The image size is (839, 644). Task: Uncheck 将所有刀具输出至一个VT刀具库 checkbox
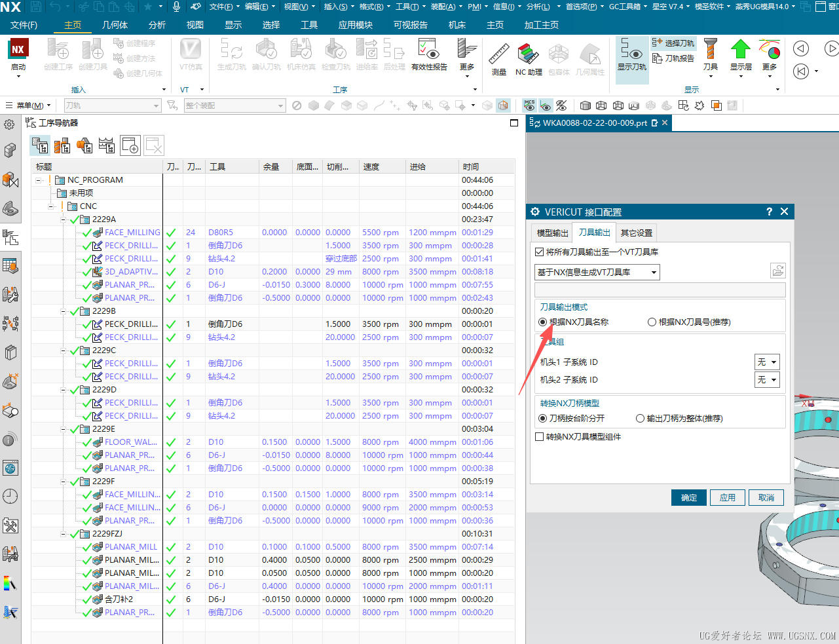click(x=540, y=252)
